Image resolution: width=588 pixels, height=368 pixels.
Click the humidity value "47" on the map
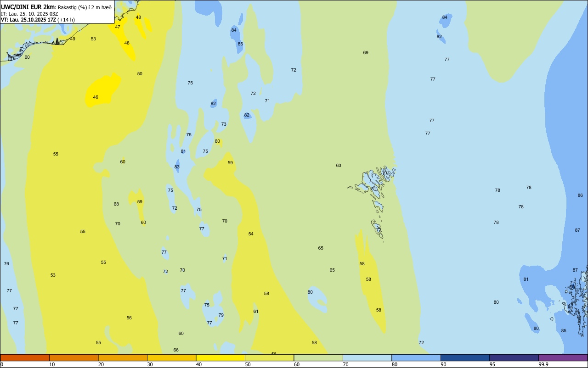pyautogui.click(x=118, y=27)
